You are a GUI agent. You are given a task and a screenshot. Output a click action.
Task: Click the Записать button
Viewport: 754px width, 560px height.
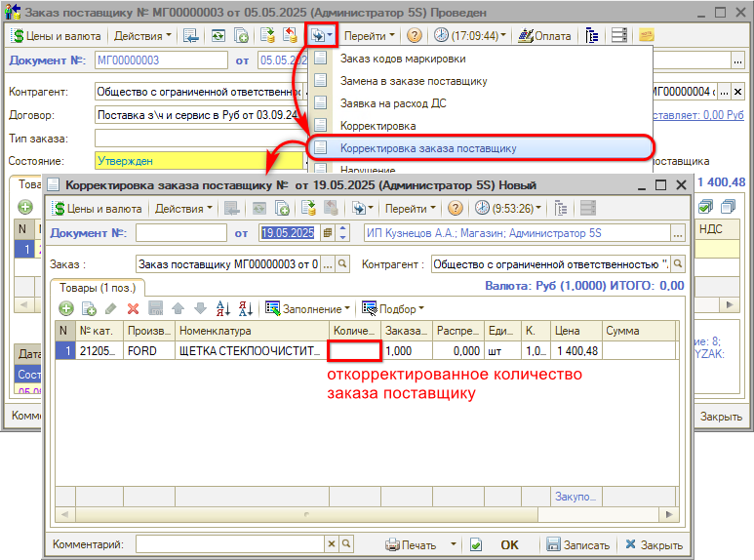(579, 544)
